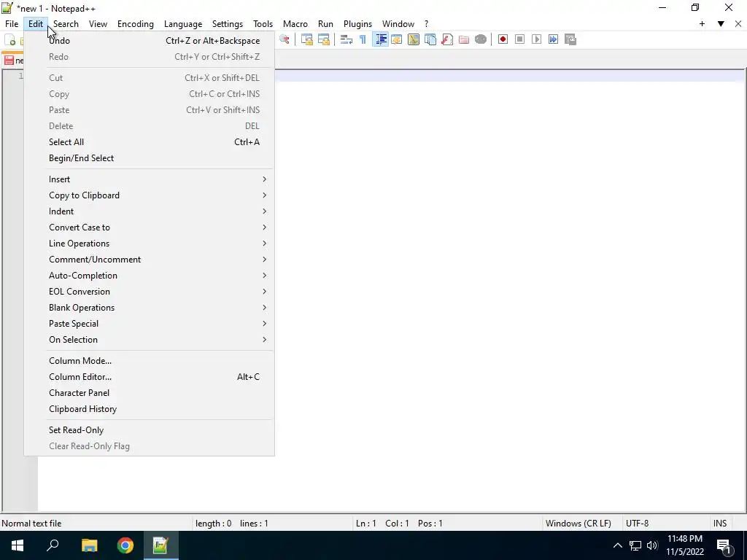This screenshot has height=560, width=747.
Task: Click the macro Playback icon
Action: [536, 39]
